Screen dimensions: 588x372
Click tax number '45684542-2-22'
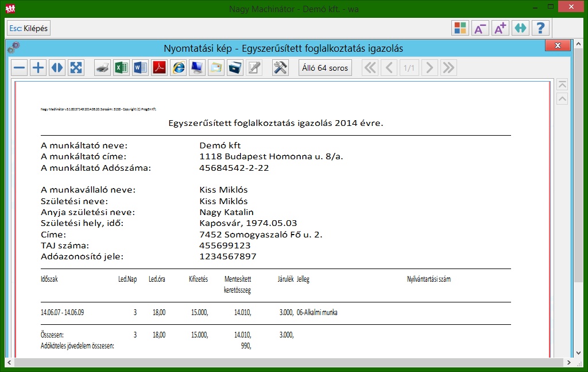tap(234, 168)
